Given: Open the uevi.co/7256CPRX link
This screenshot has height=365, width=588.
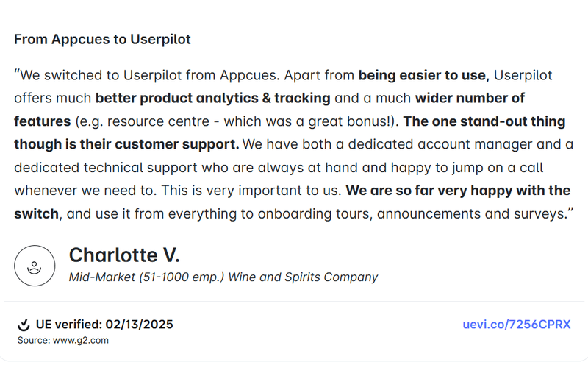Looking at the screenshot, I should pos(517,325).
